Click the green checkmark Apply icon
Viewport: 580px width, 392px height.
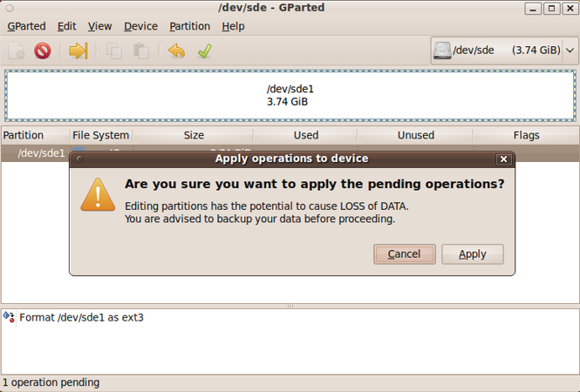(204, 51)
